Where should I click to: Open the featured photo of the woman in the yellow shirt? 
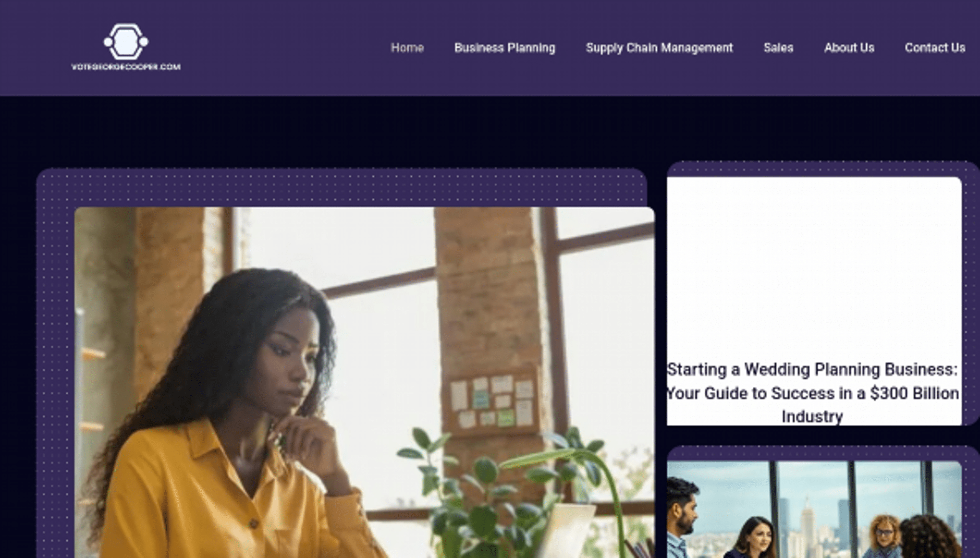(364, 382)
